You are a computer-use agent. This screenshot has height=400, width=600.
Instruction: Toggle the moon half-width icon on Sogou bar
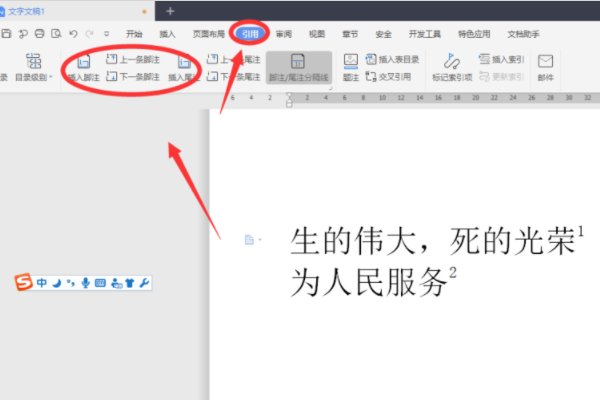tap(57, 283)
